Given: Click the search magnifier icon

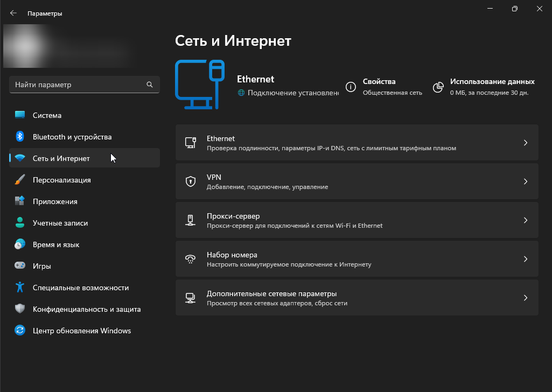Looking at the screenshot, I should click(x=150, y=85).
